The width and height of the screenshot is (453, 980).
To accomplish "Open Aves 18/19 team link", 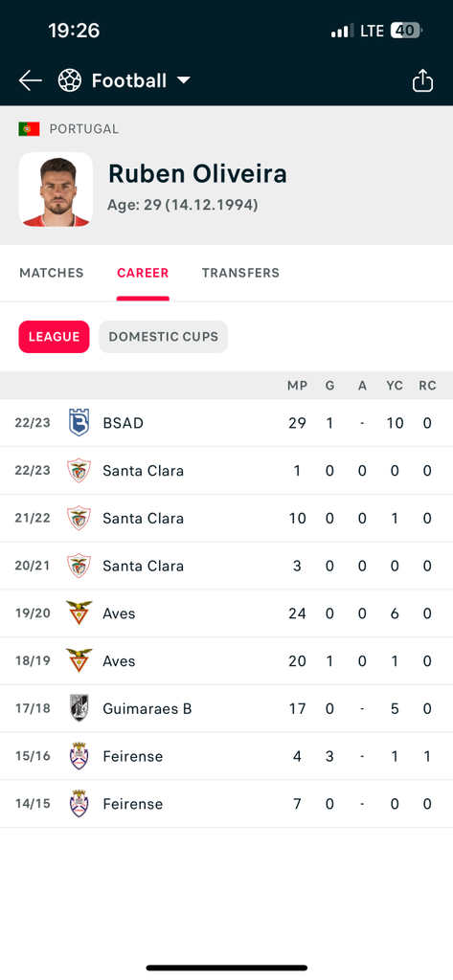I will tap(119, 660).
